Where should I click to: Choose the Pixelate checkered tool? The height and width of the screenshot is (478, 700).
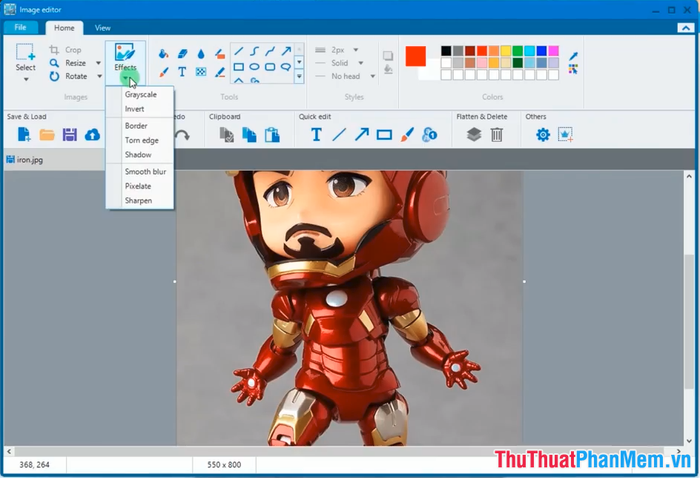click(201, 72)
